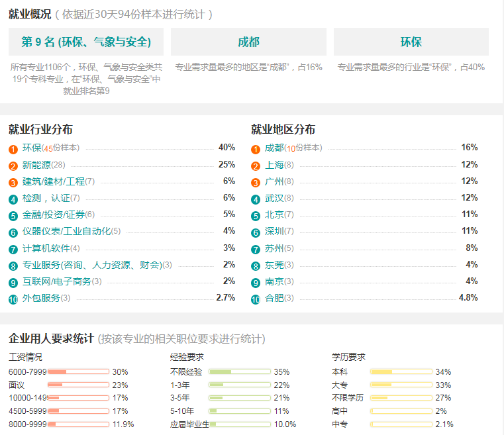The height and width of the screenshot is (435, 504).
Task: Click the 16% value for 成都 region
Action: click(470, 147)
